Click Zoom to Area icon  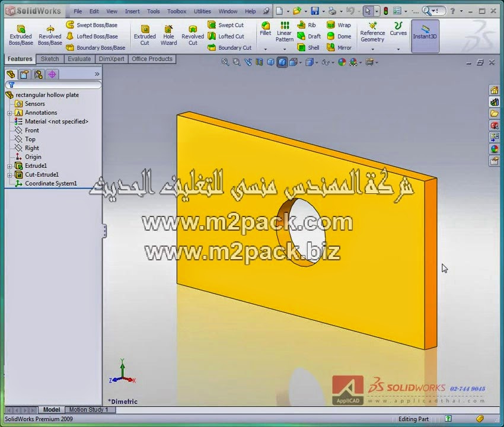237,62
